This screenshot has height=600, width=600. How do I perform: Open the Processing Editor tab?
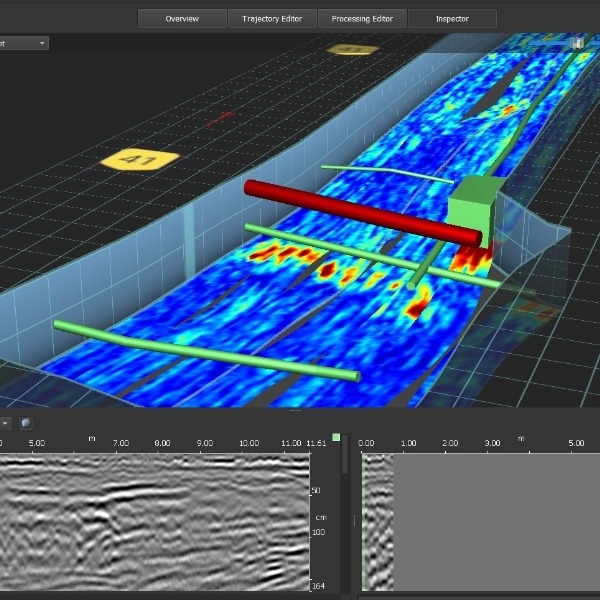(361, 19)
